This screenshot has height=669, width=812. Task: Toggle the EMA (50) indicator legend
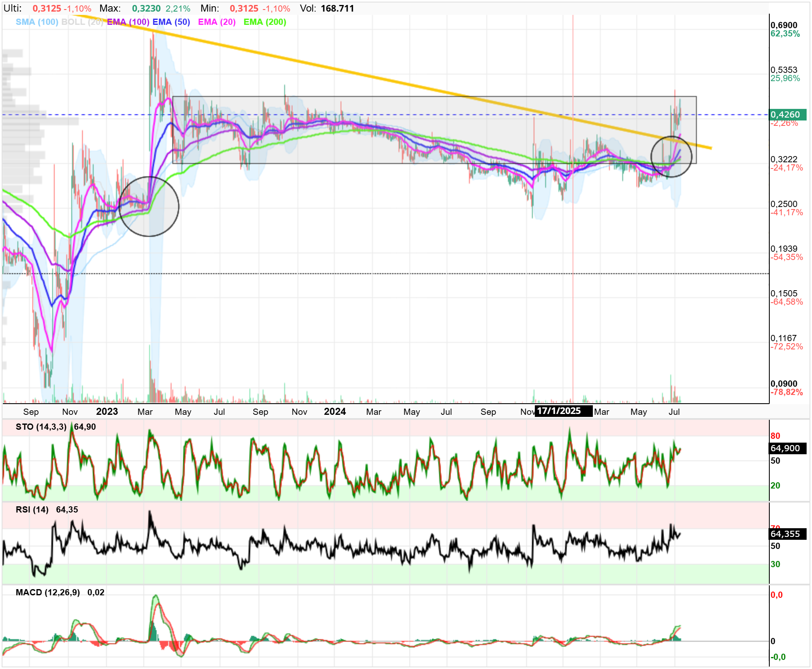[171, 22]
